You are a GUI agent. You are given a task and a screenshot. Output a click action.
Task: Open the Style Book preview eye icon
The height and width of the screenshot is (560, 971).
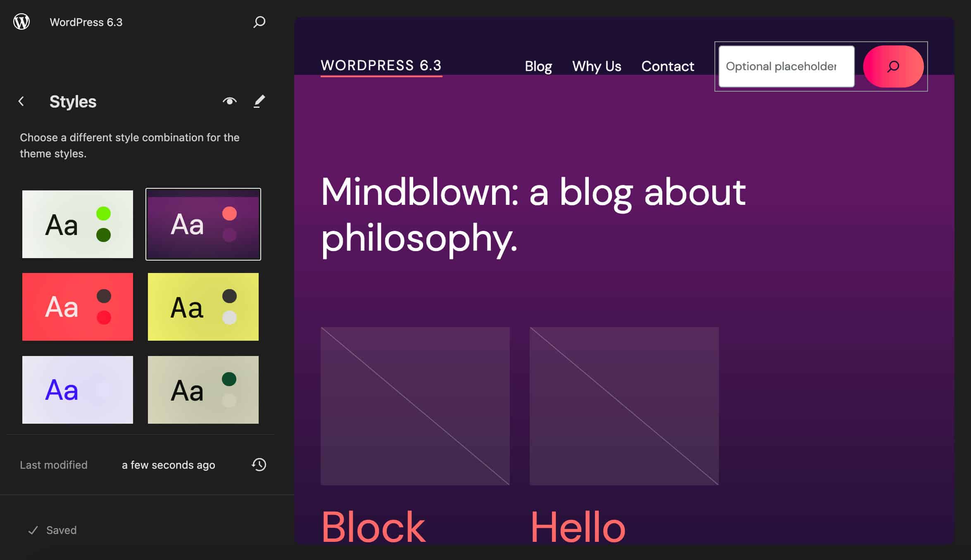coord(230,101)
